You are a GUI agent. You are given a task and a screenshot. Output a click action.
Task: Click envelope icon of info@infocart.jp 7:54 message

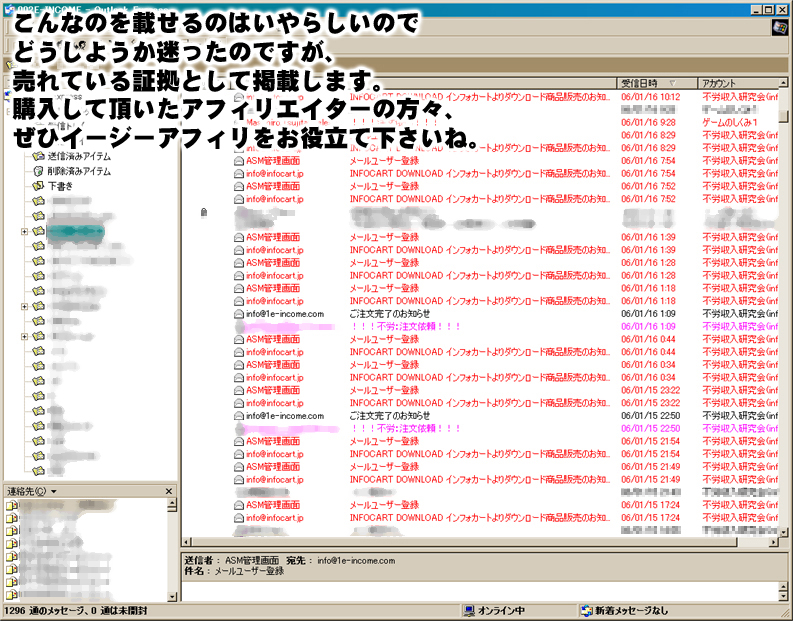click(x=239, y=173)
